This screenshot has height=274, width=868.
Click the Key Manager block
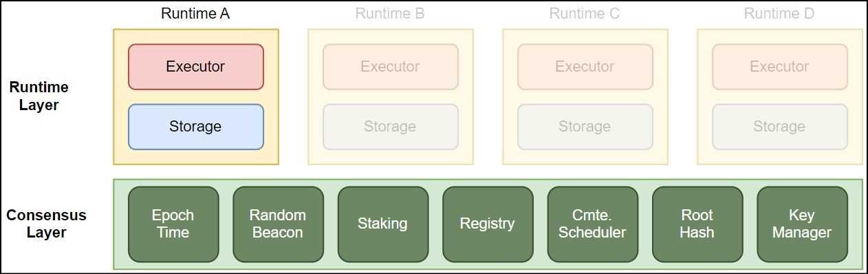tap(802, 224)
